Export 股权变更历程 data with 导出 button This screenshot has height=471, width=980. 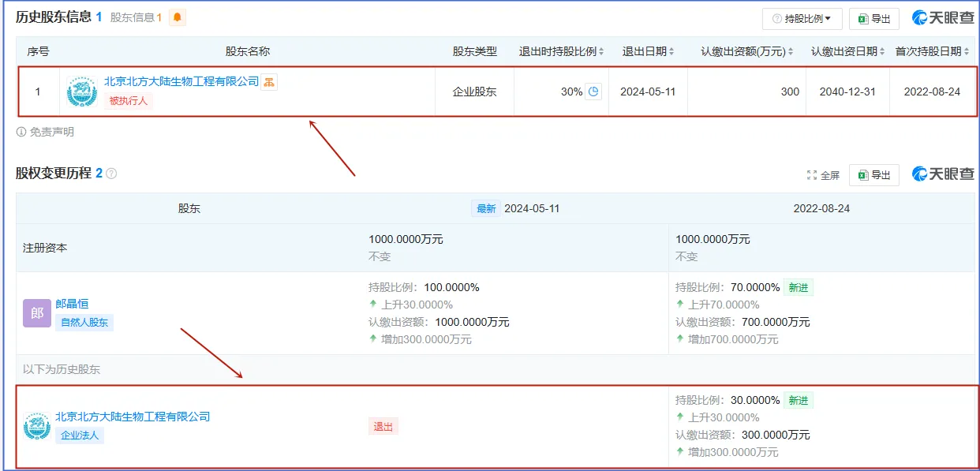pyautogui.click(x=874, y=175)
